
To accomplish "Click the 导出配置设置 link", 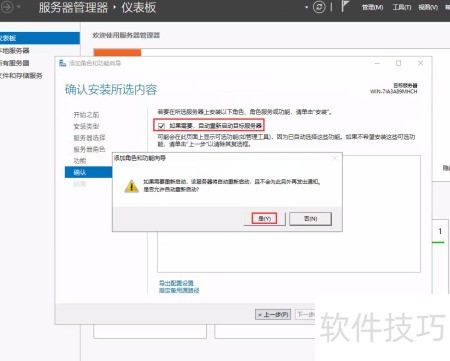I will click(176, 283).
